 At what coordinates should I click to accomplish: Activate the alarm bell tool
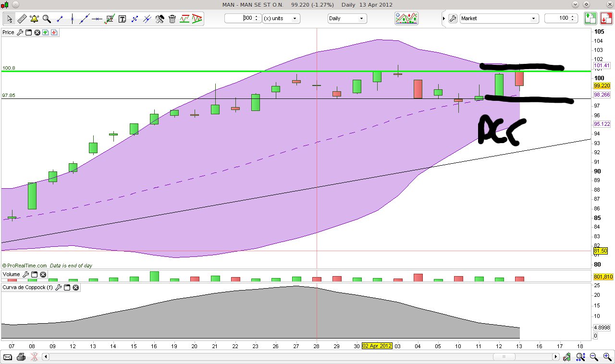tap(34, 18)
